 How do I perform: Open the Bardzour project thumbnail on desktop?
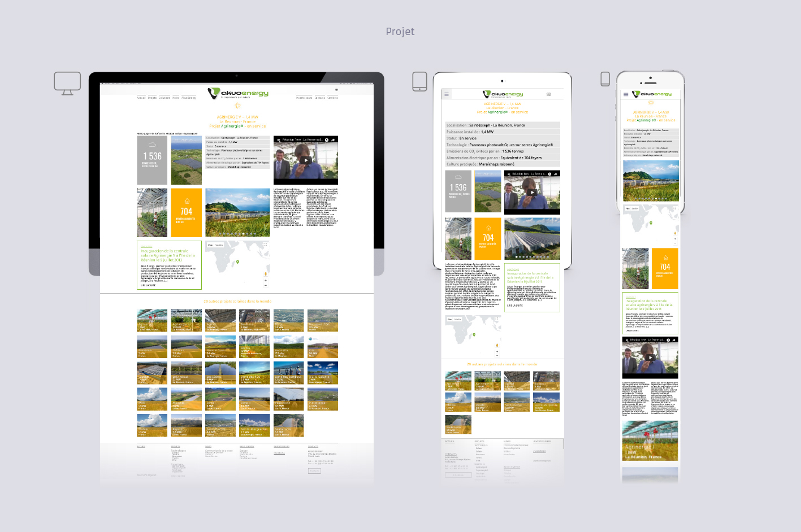pyautogui.click(x=254, y=320)
